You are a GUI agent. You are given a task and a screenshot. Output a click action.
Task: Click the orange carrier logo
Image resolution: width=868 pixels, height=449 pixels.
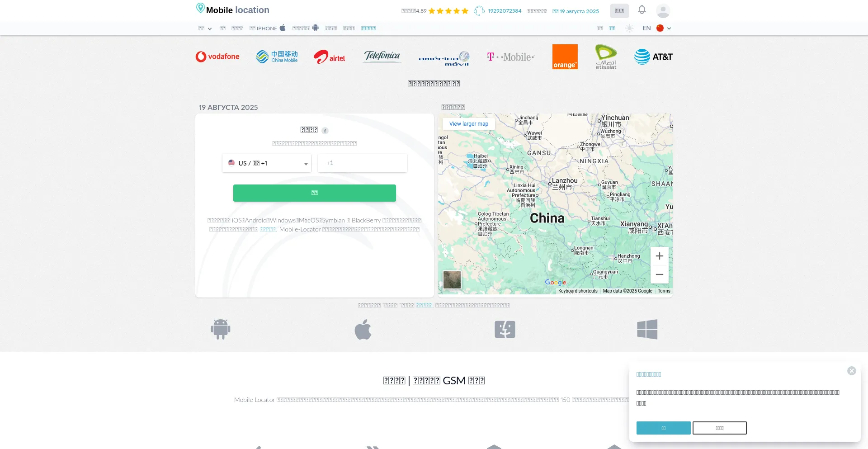(565, 57)
